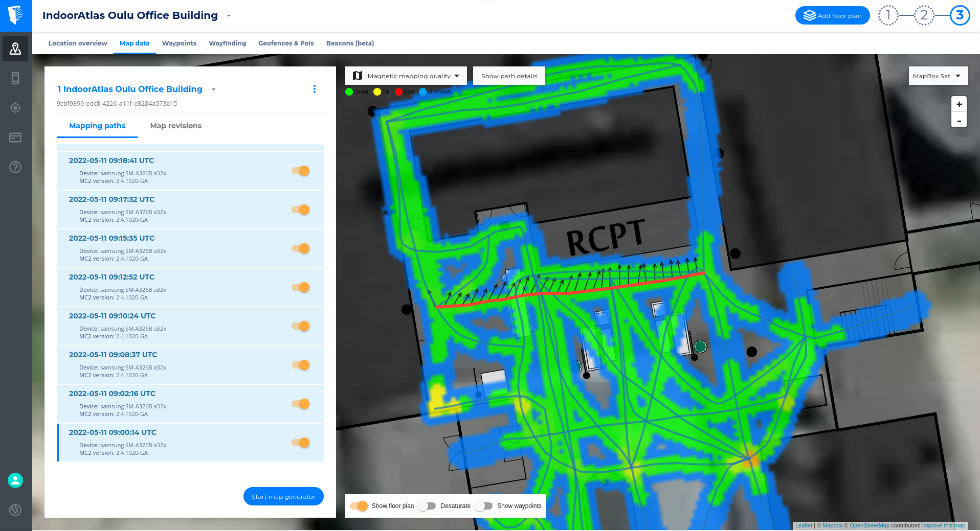Image resolution: width=980 pixels, height=531 pixels.
Task: Enable the Desaturate switch
Action: (427, 506)
